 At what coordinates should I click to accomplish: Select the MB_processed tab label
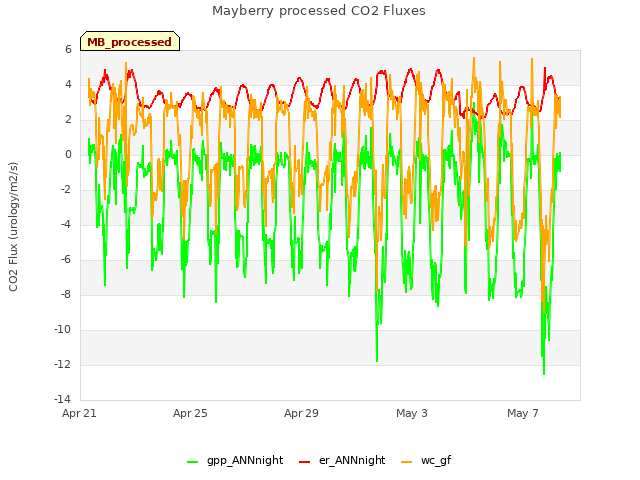[129, 42]
